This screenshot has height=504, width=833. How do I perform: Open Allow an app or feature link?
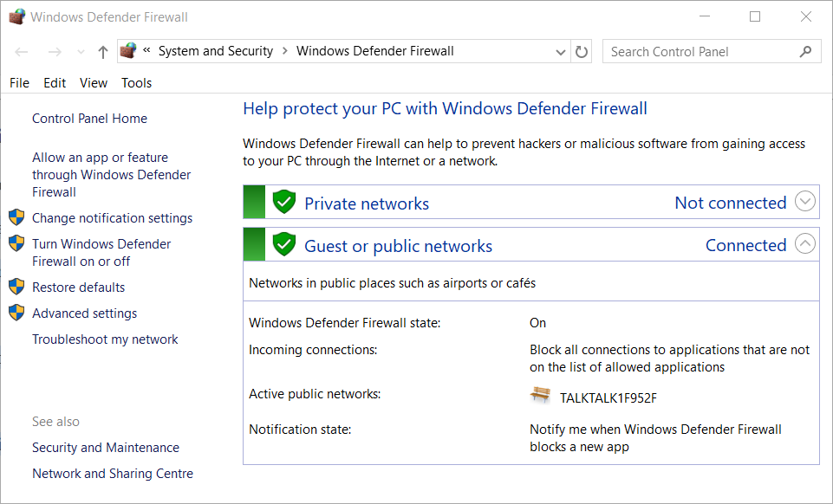(112, 175)
